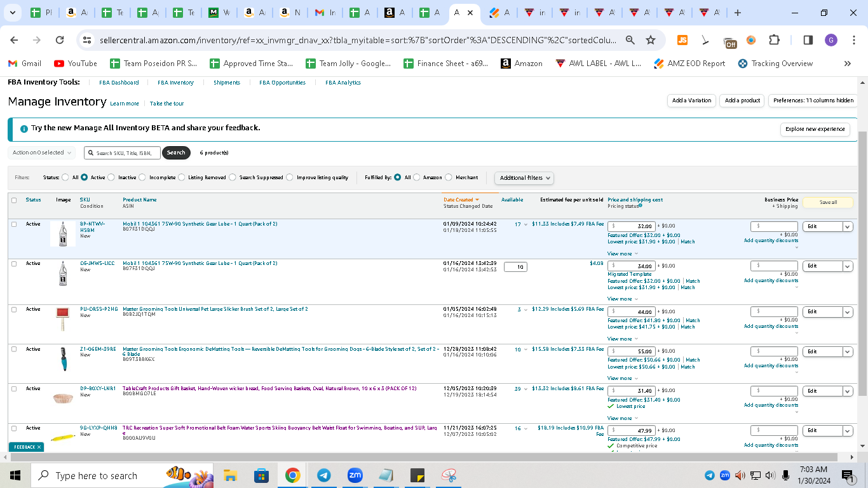868x488 pixels.
Task: Select Fulfilled By Merchant radio button
Action: (449, 178)
